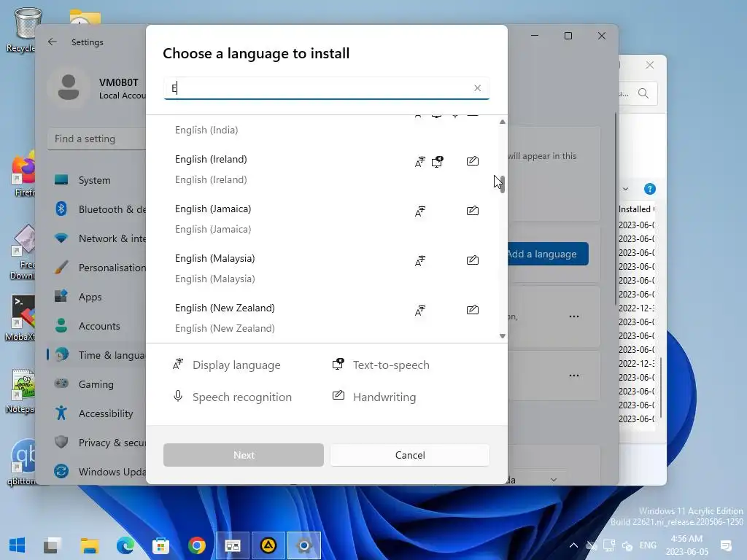Image resolution: width=747 pixels, height=560 pixels.
Task: Click display language icon on English (Jamaica) row
Action: pyautogui.click(x=419, y=211)
